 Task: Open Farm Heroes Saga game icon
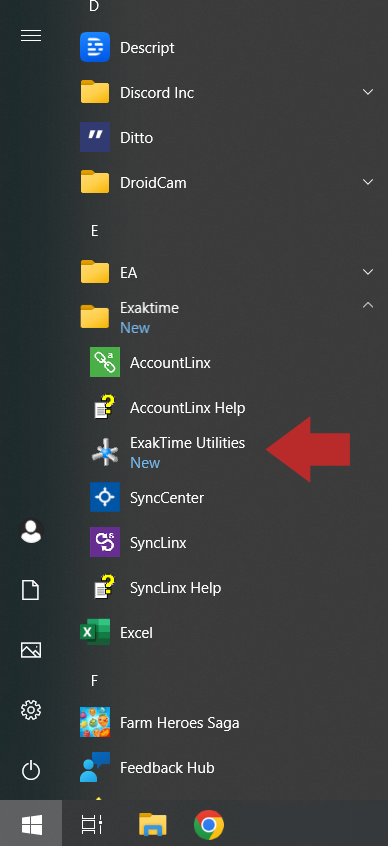(95, 722)
